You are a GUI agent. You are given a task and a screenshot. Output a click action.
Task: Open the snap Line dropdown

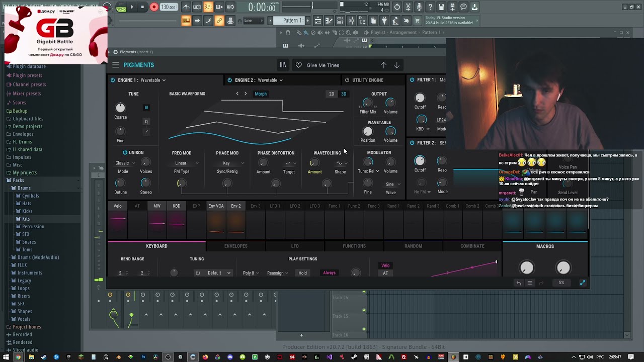coord(254,21)
